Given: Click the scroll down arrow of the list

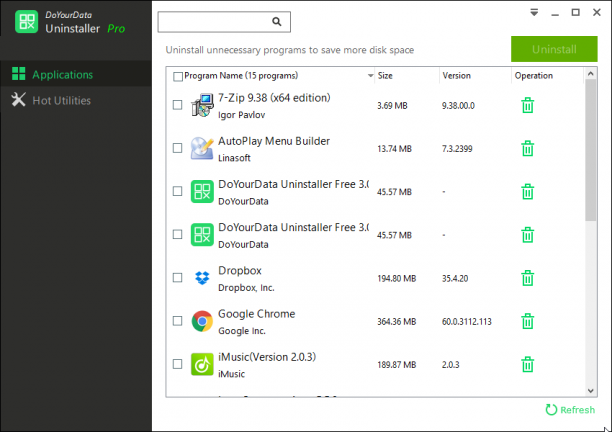Looking at the screenshot, I should [591, 391].
